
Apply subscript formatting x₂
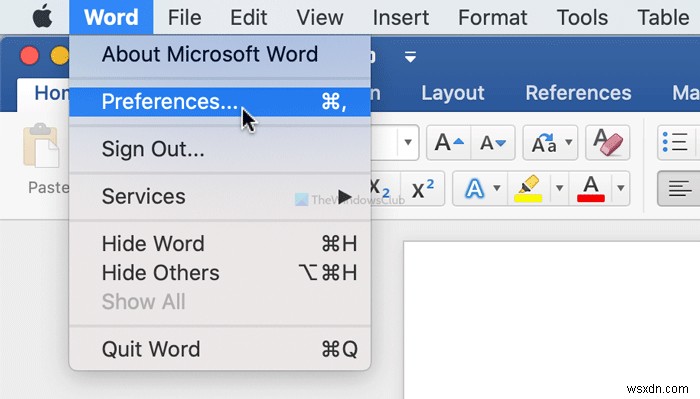381,189
